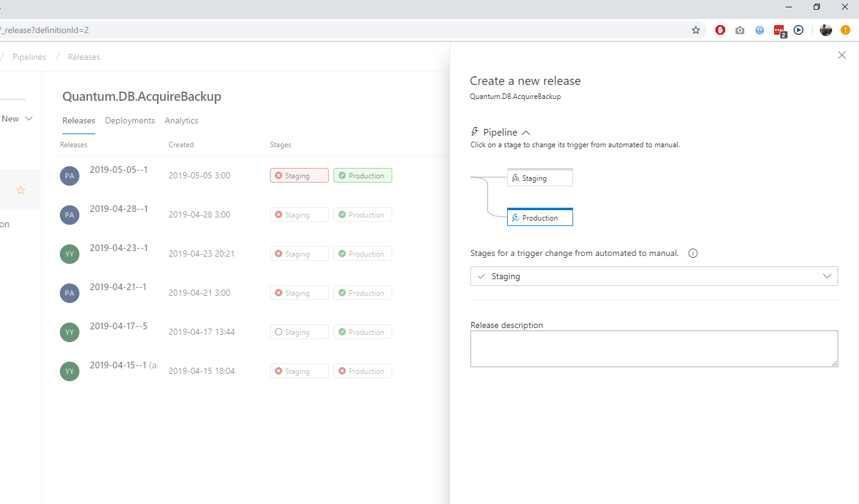
Task: Toggle Staging stage trigger in pipeline diagram
Action: [x=540, y=178]
